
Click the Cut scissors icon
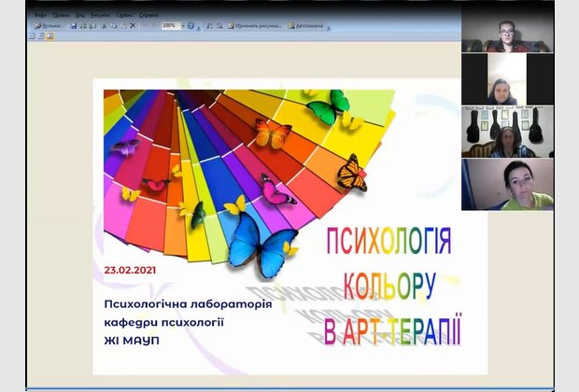pos(104,26)
